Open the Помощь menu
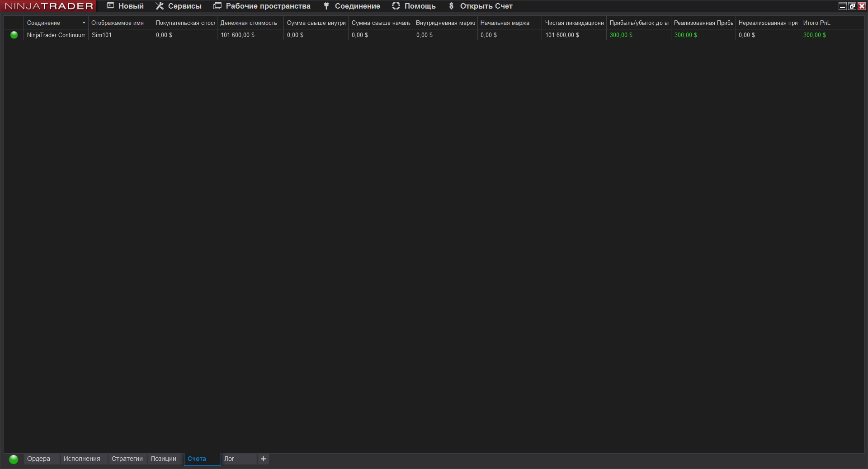The width and height of the screenshot is (868, 469). 414,6
